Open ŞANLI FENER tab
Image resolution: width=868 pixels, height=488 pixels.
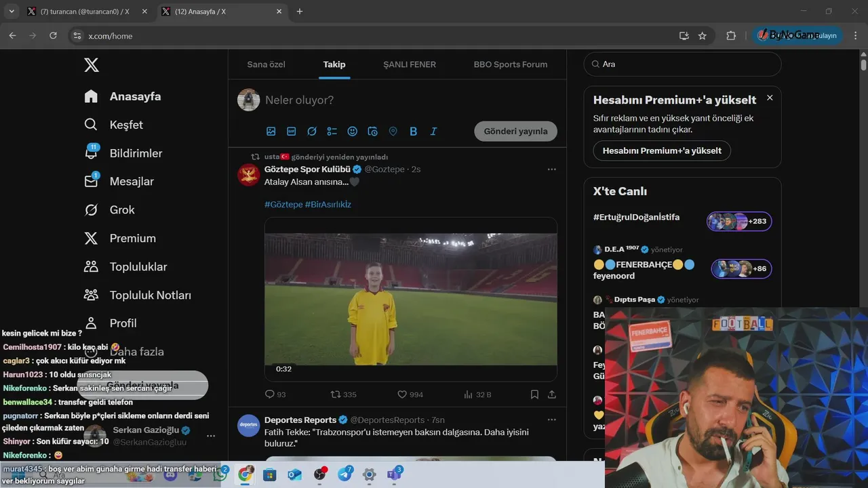(410, 64)
